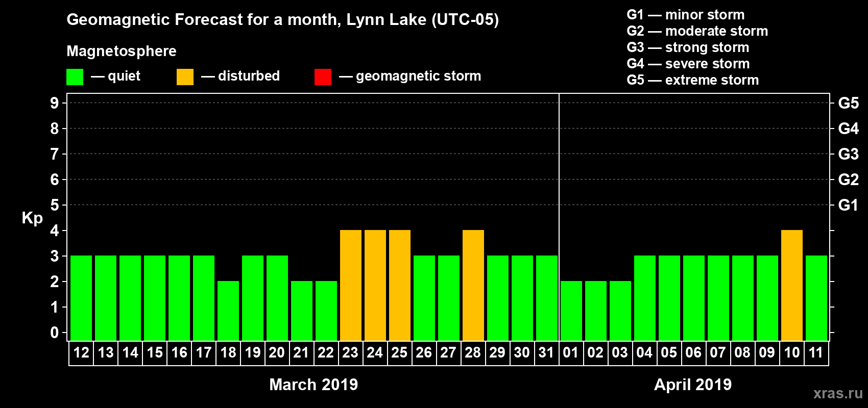The width and height of the screenshot is (868, 408).
Task: Click date label 30 on the axis
Action: point(522,352)
